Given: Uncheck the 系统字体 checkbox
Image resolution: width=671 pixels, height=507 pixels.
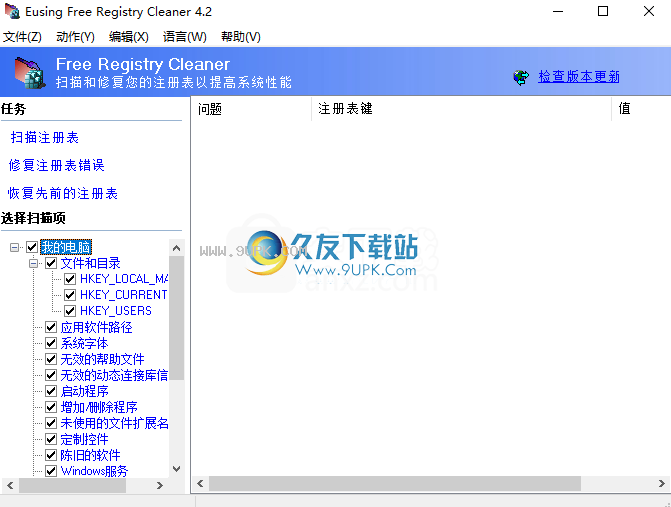Looking at the screenshot, I should (51, 343).
